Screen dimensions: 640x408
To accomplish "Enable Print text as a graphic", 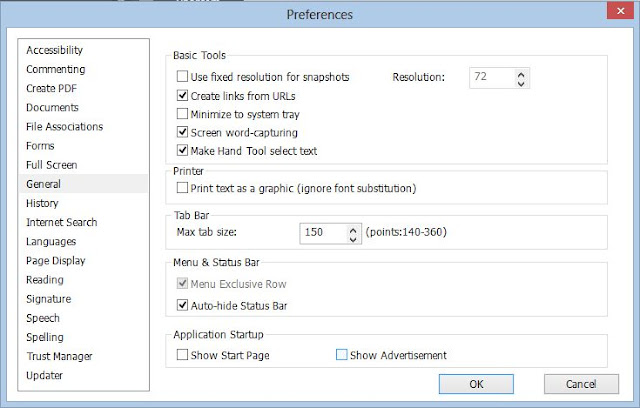I will [182, 188].
